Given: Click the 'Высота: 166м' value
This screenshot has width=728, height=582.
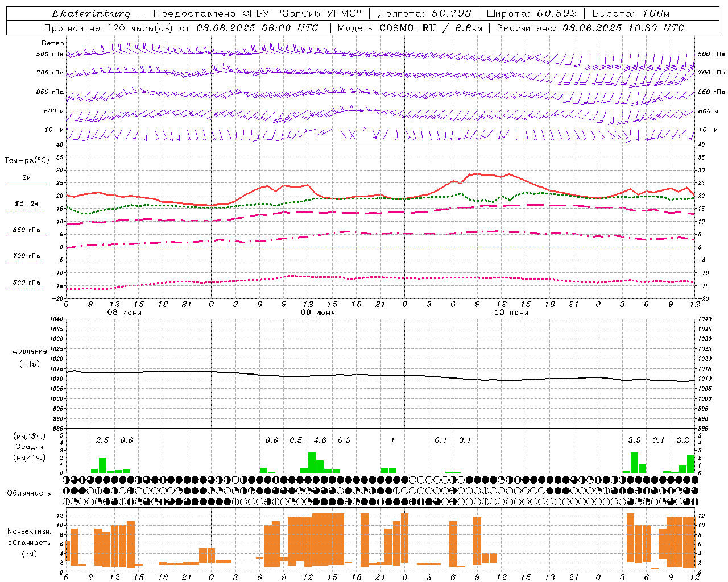Looking at the screenshot, I should 631,14.
